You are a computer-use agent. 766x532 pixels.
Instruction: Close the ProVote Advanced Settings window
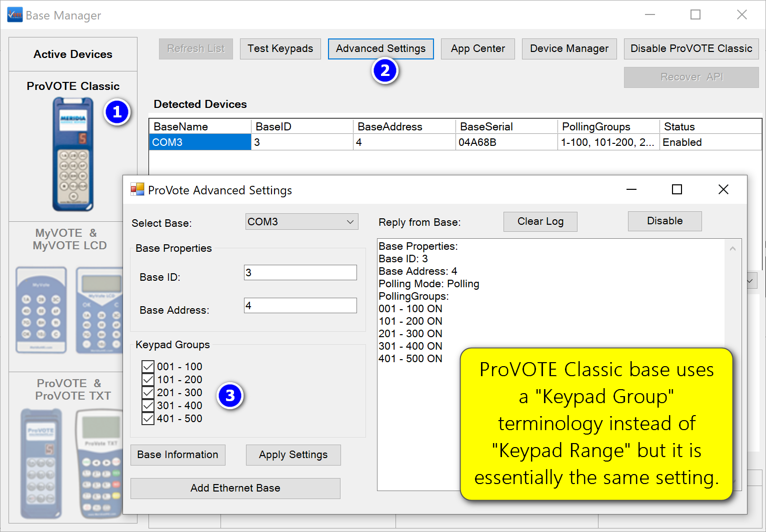pyautogui.click(x=723, y=189)
